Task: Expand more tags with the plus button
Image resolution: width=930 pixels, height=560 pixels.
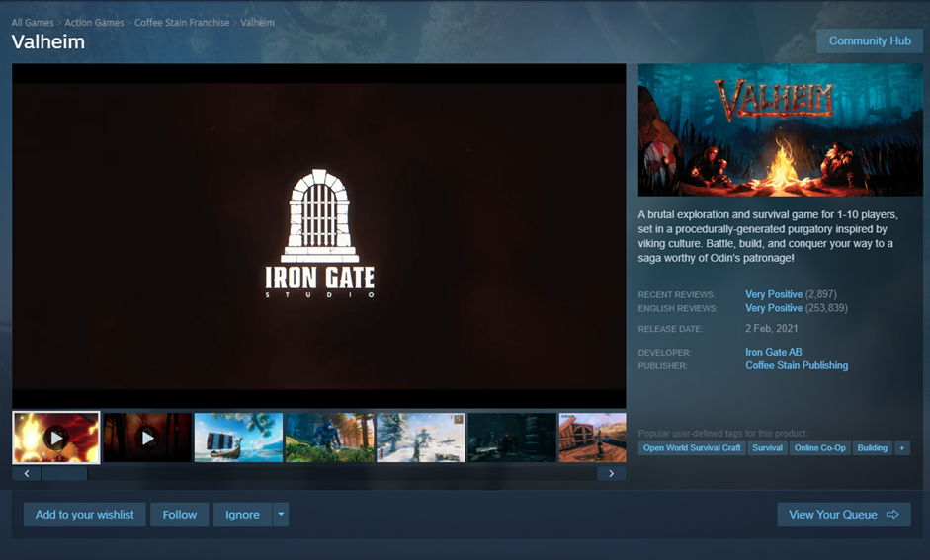Action: pyautogui.click(x=902, y=448)
